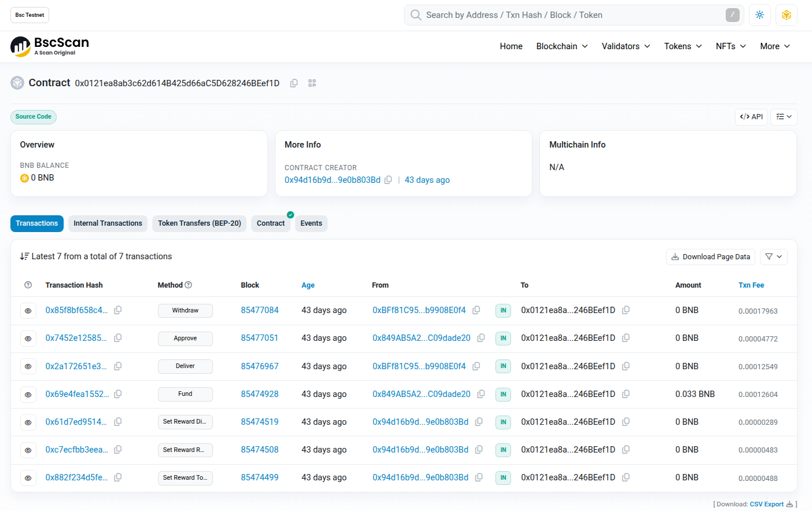
Task: Click the search magnifier icon
Action: pos(416,15)
